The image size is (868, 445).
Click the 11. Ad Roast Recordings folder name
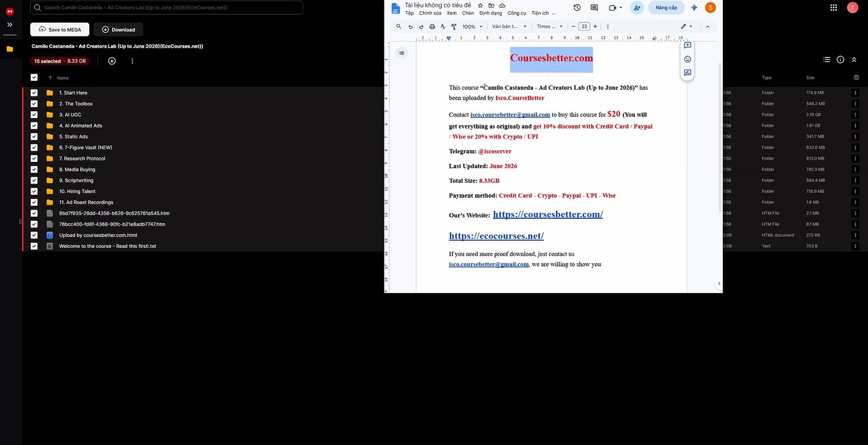click(86, 202)
